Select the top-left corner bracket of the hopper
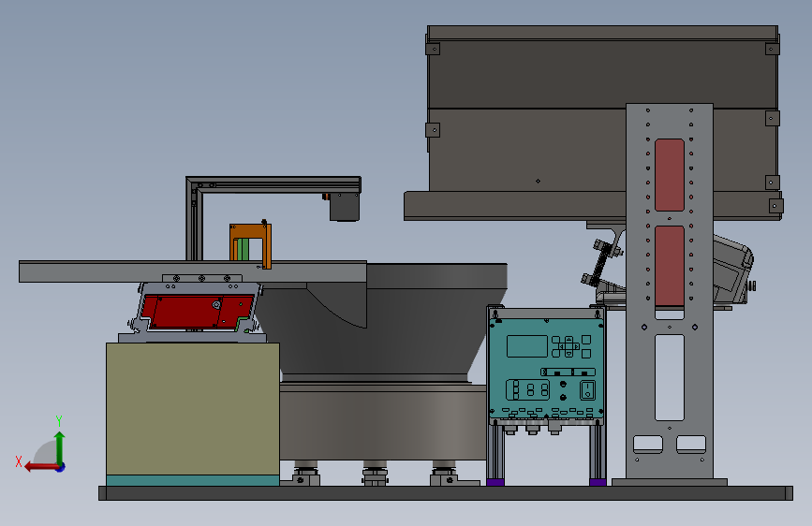This screenshot has width=812, height=526. pos(433,49)
